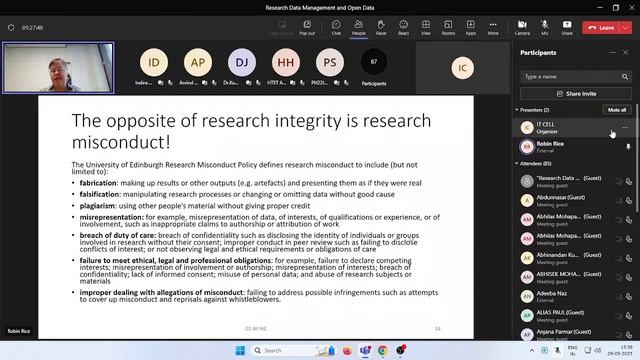Screen dimensions: 640x360
Task: Click the IC self-view tile
Action: tap(462, 68)
